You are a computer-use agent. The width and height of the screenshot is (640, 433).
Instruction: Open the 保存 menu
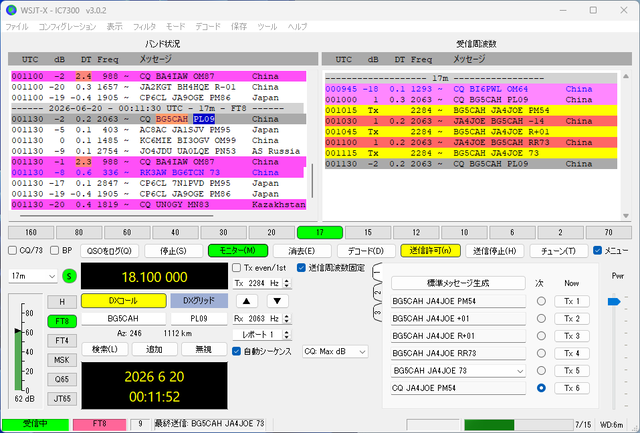pos(239,27)
